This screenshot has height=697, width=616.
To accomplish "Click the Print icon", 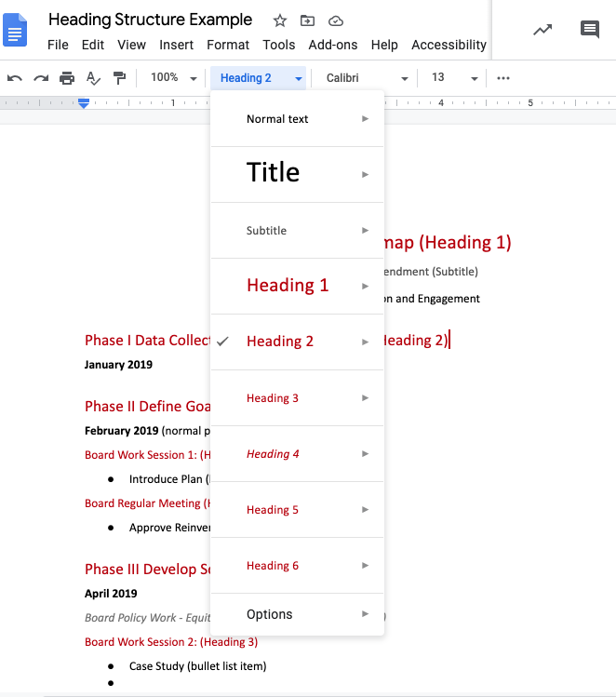I will [67, 78].
